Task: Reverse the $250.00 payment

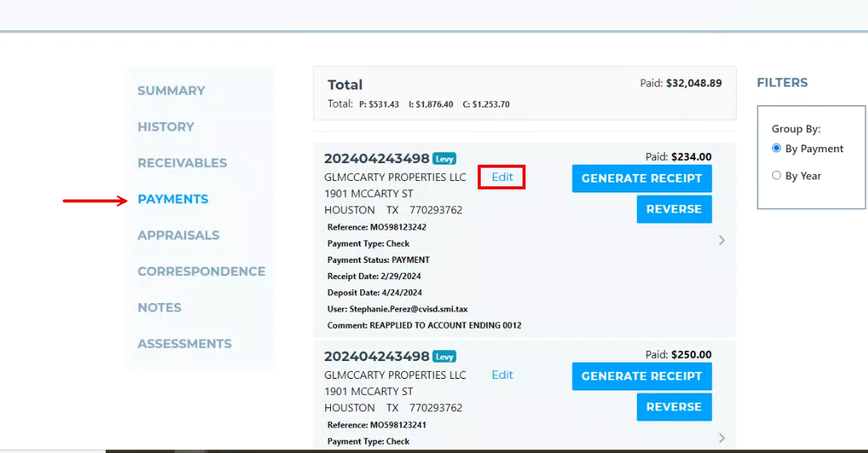Action: point(674,407)
